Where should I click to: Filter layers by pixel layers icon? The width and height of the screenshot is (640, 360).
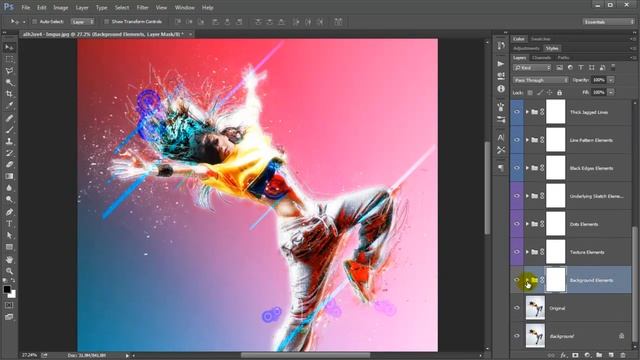tap(560, 68)
